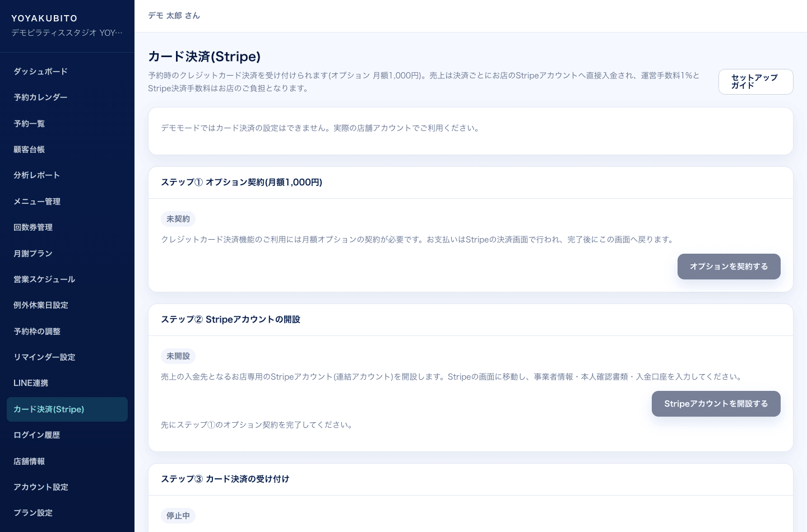Go to 店舗情報
The width and height of the screenshot is (807, 532).
click(x=67, y=461)
